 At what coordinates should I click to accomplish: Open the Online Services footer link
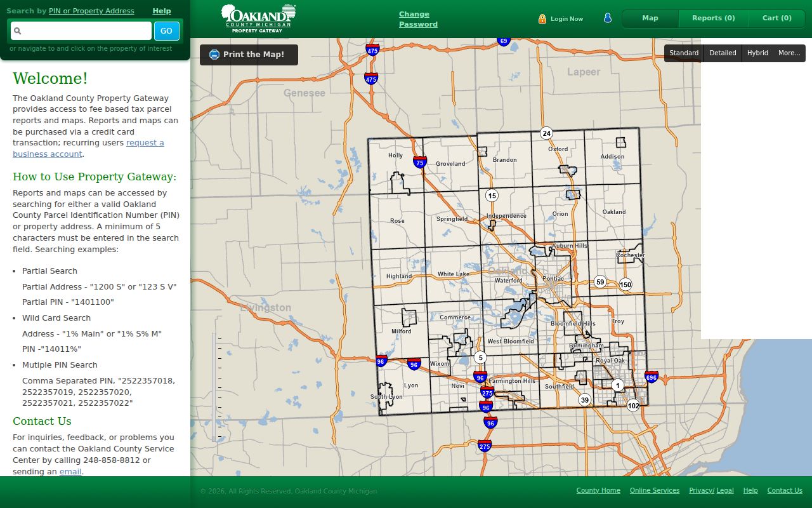655,491
